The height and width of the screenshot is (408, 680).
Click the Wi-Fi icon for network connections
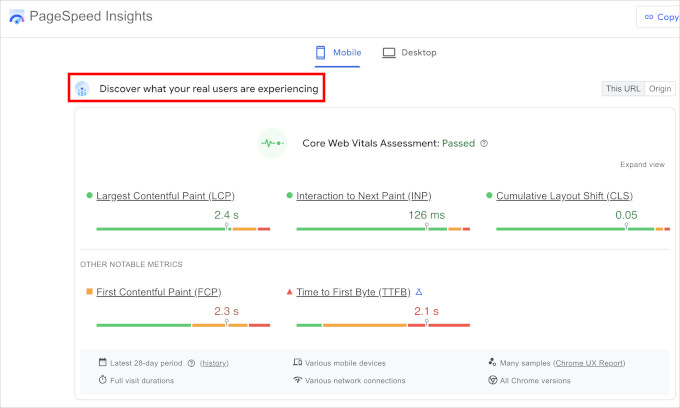[x=298, y=380]
